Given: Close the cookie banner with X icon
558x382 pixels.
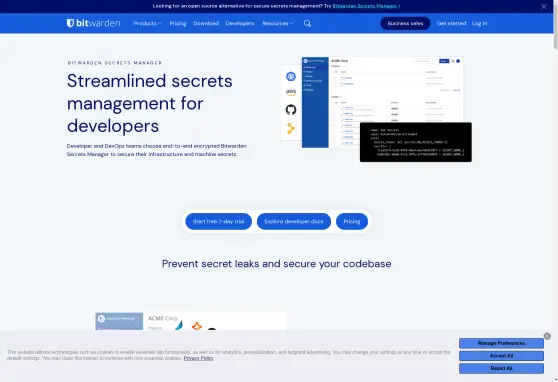Looking at the screenshot, I should click(547, 336).
